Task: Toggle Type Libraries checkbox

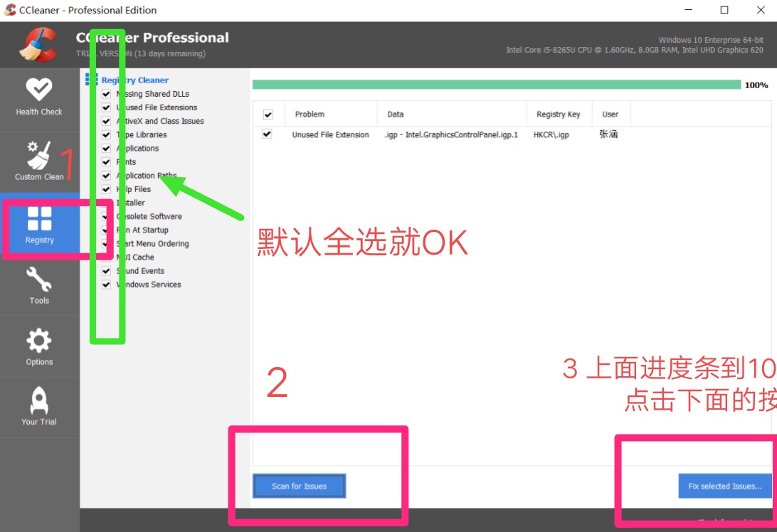Action: 106,134
